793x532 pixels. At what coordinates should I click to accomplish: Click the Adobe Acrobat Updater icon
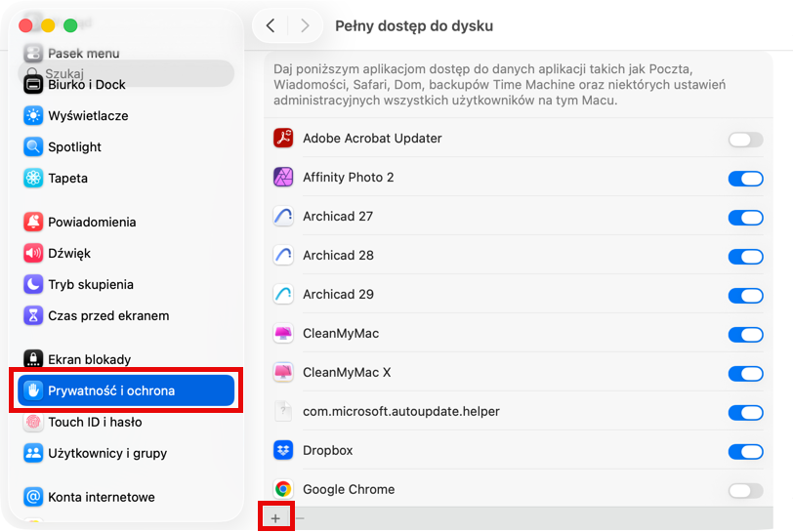(x=283, y=139)
